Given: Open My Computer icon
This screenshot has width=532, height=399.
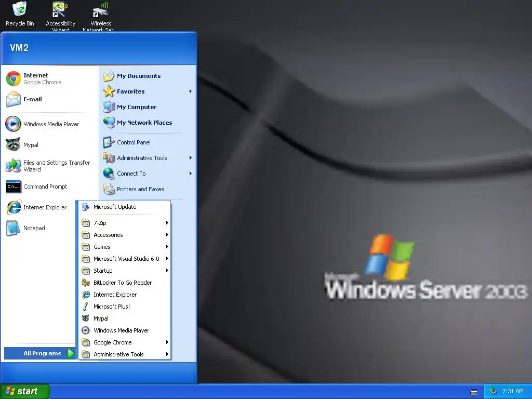Looking at the screenshot, I should [109, 107].
